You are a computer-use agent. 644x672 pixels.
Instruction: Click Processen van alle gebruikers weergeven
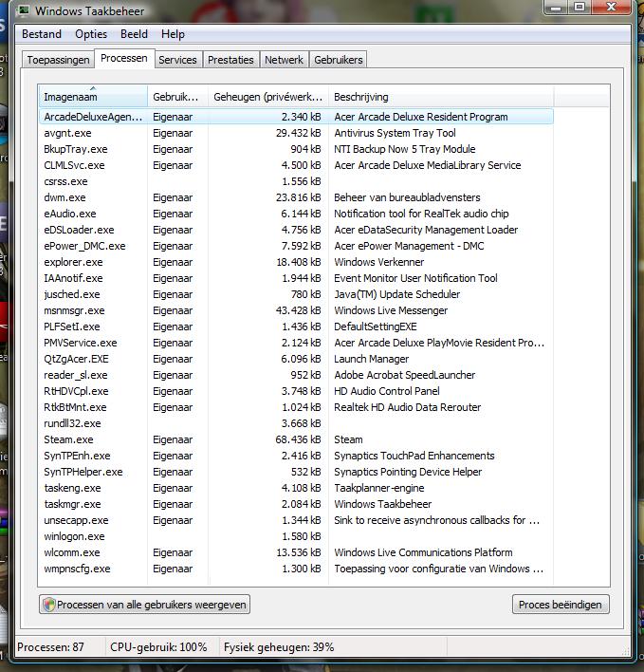(x=145, y=605)
